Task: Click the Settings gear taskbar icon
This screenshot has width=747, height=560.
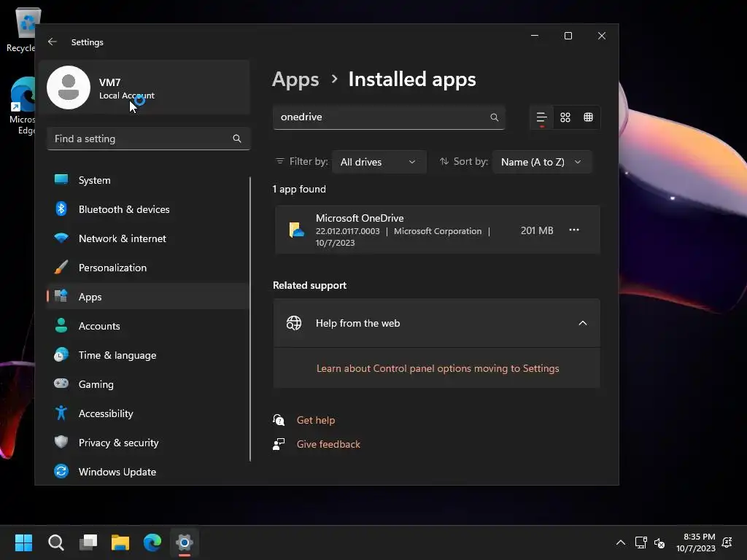Action: pyautogui.click(x=185, y=542)
